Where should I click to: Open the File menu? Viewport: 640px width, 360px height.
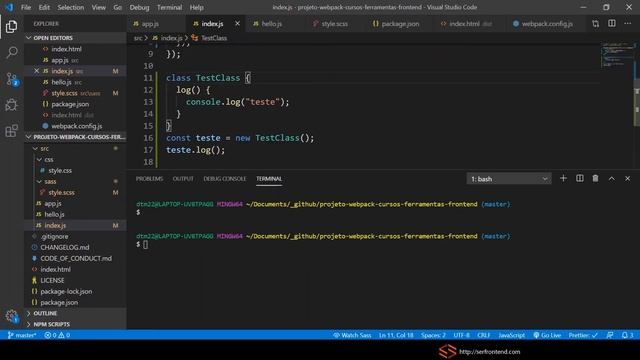coord(26,7)
